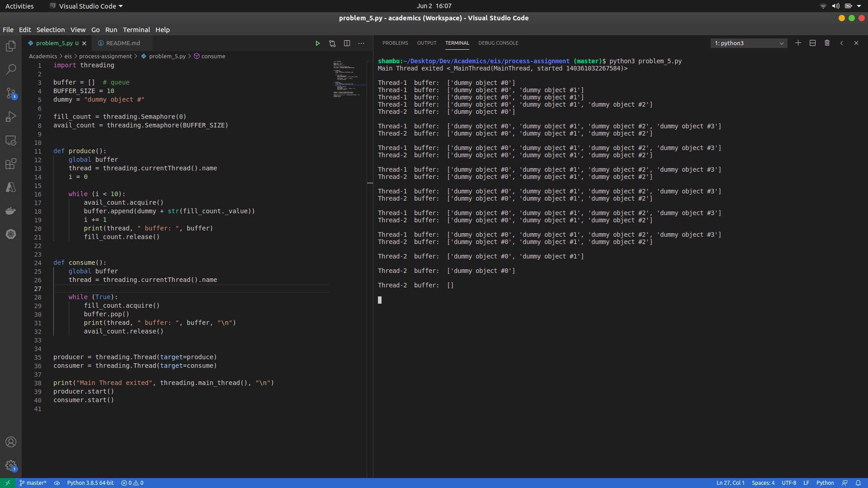
Task: Open the Remote Explorer view
Action: (x=11, y=140)
